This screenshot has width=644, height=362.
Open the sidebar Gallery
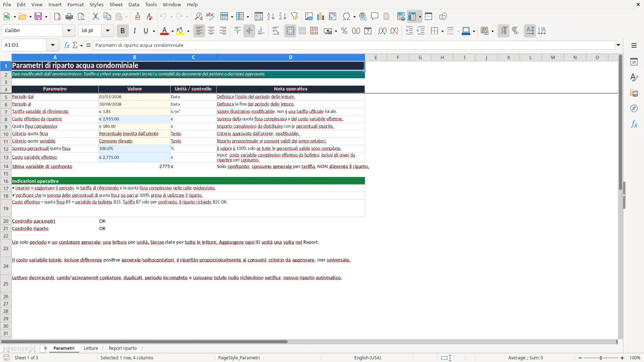(634, 93)
